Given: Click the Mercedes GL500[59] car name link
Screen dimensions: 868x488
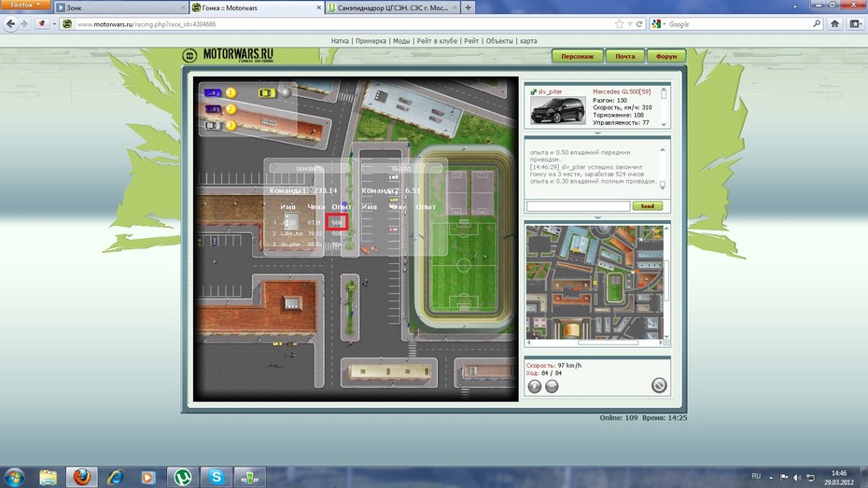Looking at the screenshot, I should coord(622,91).
